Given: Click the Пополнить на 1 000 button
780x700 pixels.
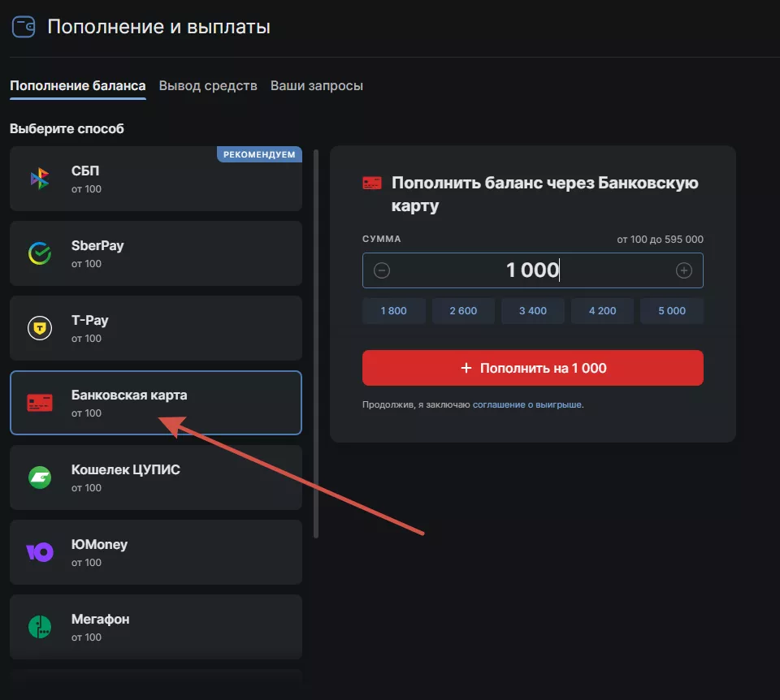Looking at the screenshot, I should (x=533, y=367).
